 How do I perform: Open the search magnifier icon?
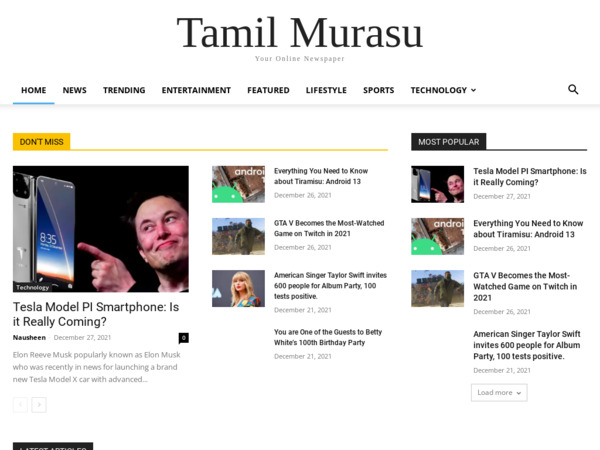573,90
